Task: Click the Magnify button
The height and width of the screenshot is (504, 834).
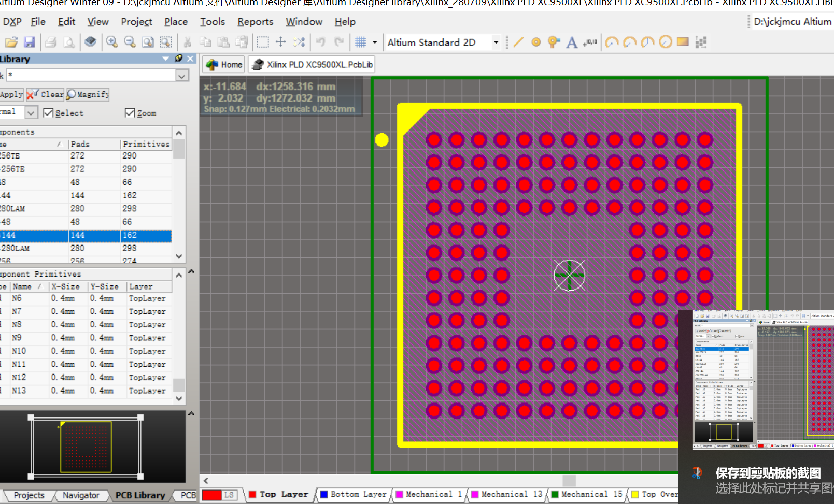Action: click(x=88, y=94)
